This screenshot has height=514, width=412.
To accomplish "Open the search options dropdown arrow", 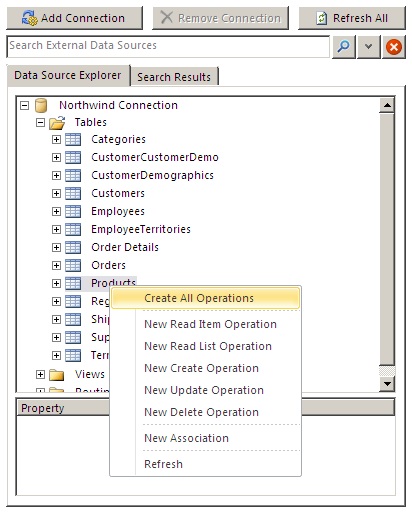I will tap(368, 47).
